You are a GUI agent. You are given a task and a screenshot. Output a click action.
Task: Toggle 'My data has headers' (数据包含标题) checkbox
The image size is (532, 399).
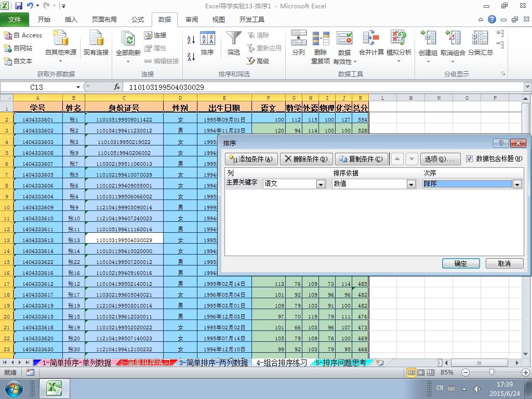click(469, 159)
